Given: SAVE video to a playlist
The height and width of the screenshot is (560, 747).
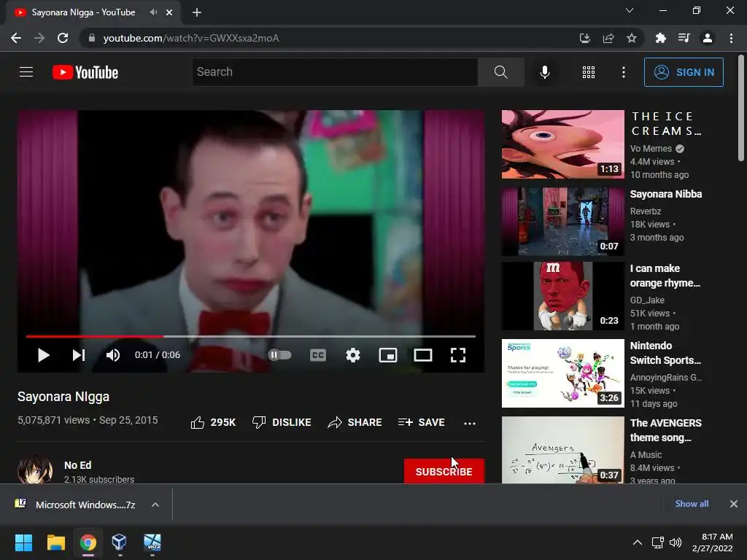Looking at the screenshot, I should [x=422, y=422].
